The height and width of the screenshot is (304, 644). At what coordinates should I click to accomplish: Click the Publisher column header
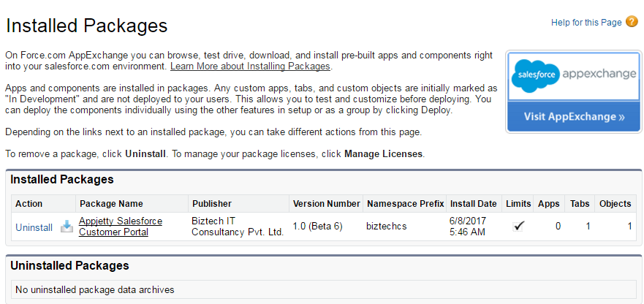pos(211,204)
